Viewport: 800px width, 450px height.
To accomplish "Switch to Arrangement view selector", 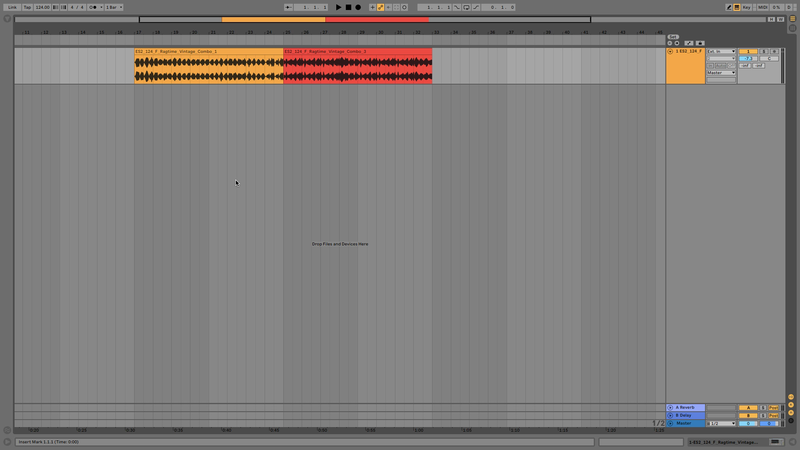I will pos(793,18).
